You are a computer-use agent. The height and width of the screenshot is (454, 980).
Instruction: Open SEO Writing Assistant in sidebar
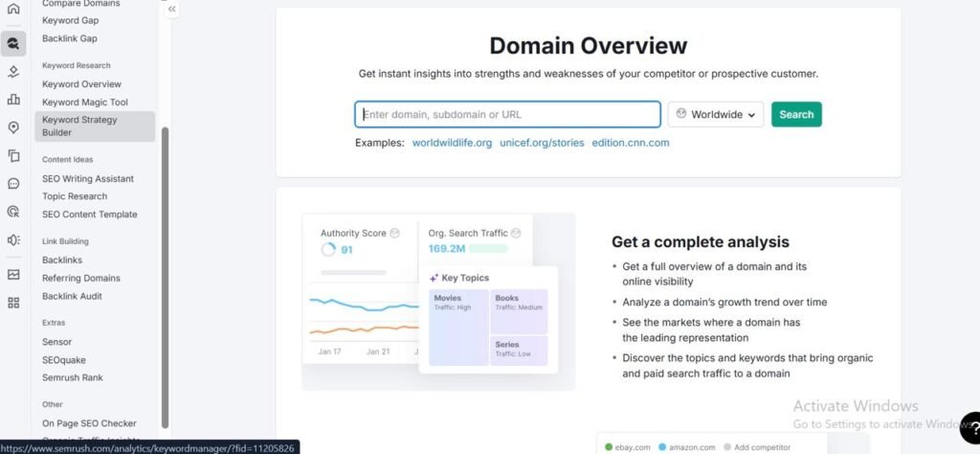coord(88,178)
